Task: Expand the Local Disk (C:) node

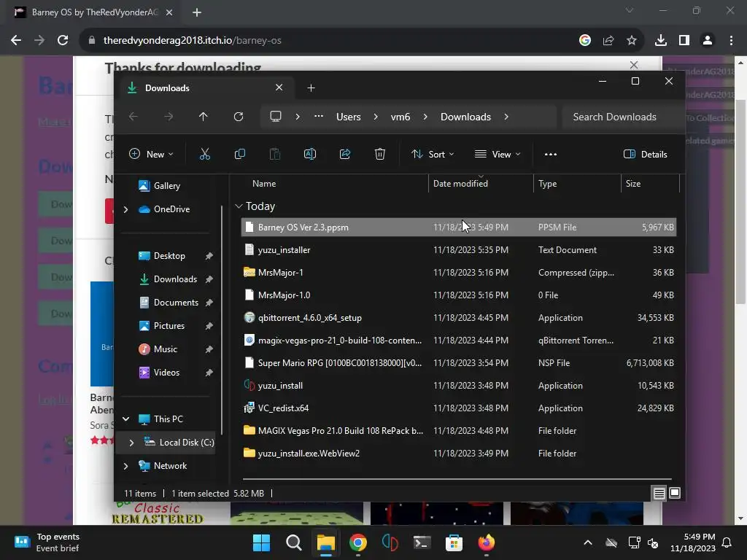Action: pyautogui.click(x=131, y=443)
